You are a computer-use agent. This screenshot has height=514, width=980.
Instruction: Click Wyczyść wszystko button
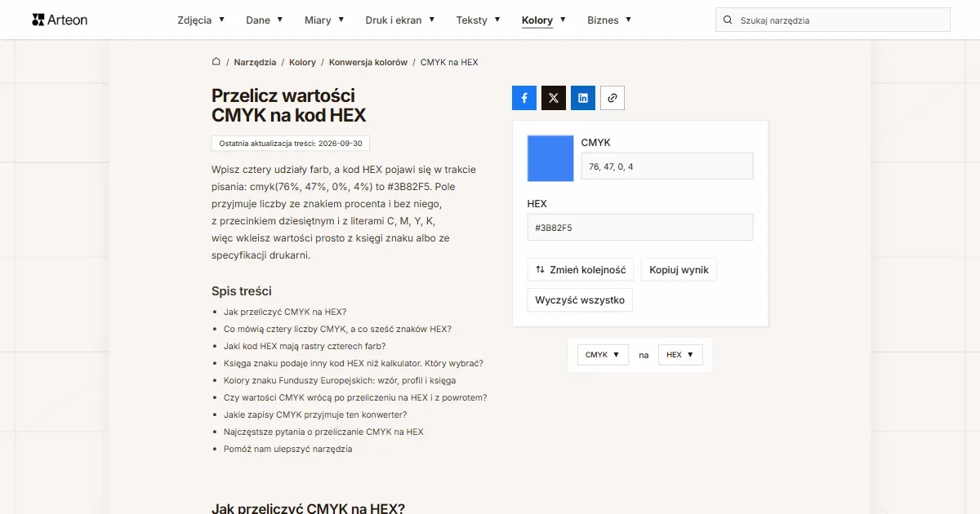[580, 300]
